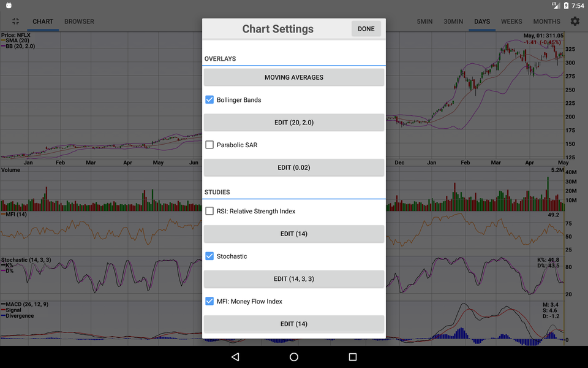Image resolution: width=588 pixels, height=368 pixels.
Task: Click the fullscreen toggle icon in the toolbar
Action: [15, 21]
